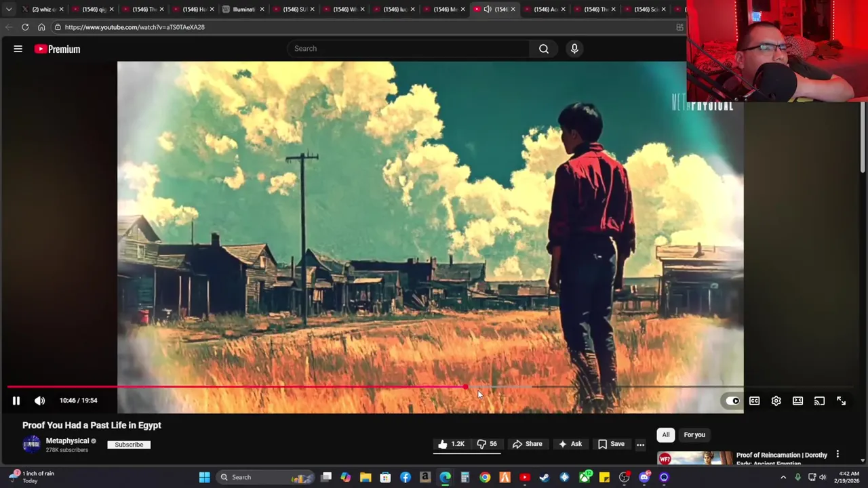Viewport: 868px width, 488px height.
Task: Toggle the autoplay switch
Action: [x=732, y=401]
